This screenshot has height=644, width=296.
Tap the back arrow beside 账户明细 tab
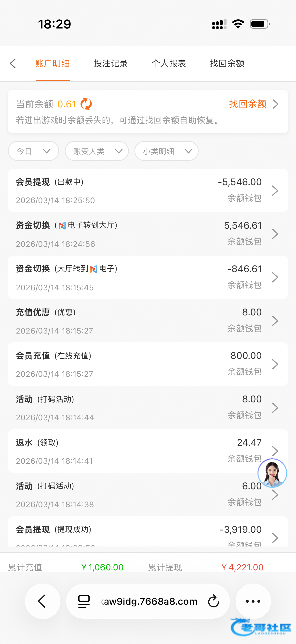(x=13, y=64)
